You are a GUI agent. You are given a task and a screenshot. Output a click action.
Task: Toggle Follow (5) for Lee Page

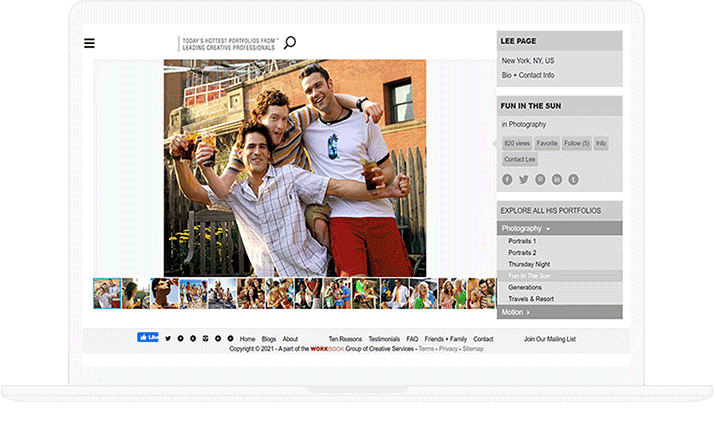[577, 144]
